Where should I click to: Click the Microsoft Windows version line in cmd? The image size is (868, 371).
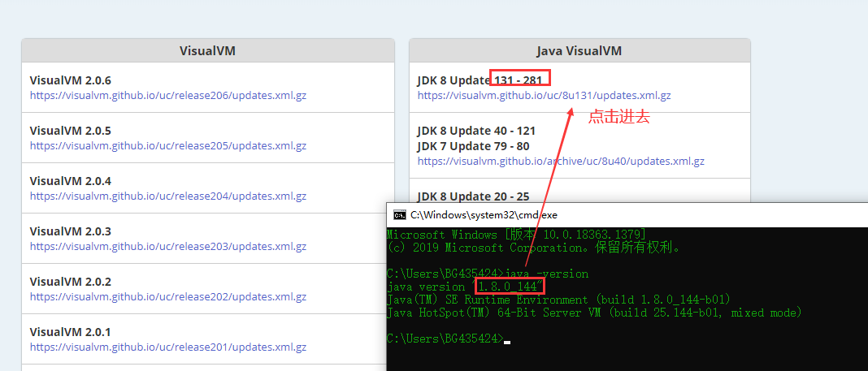point(516,235)
